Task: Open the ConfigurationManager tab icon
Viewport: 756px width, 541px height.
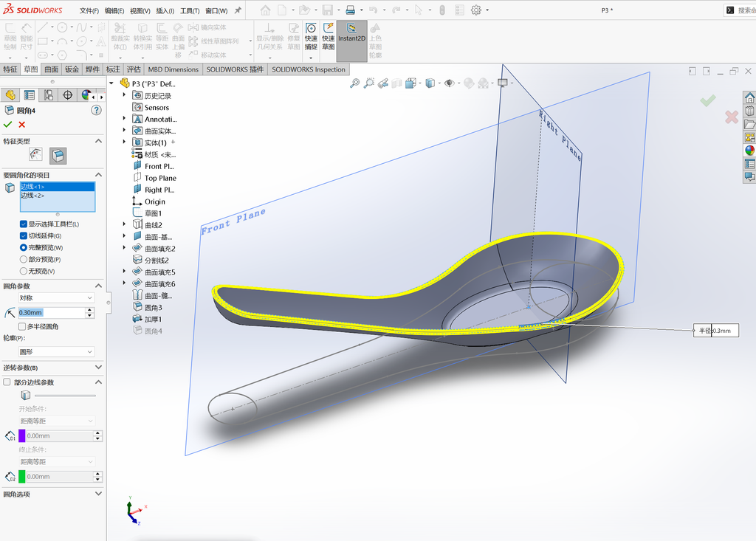Action: click(49, 95)
